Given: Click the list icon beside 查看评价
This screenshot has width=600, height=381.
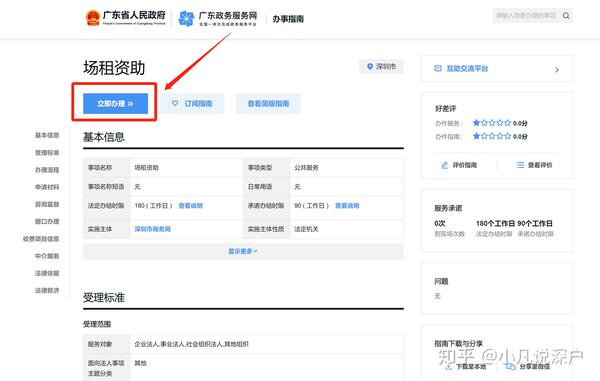Looking at the screenshot, I should (x=520, y=165).
